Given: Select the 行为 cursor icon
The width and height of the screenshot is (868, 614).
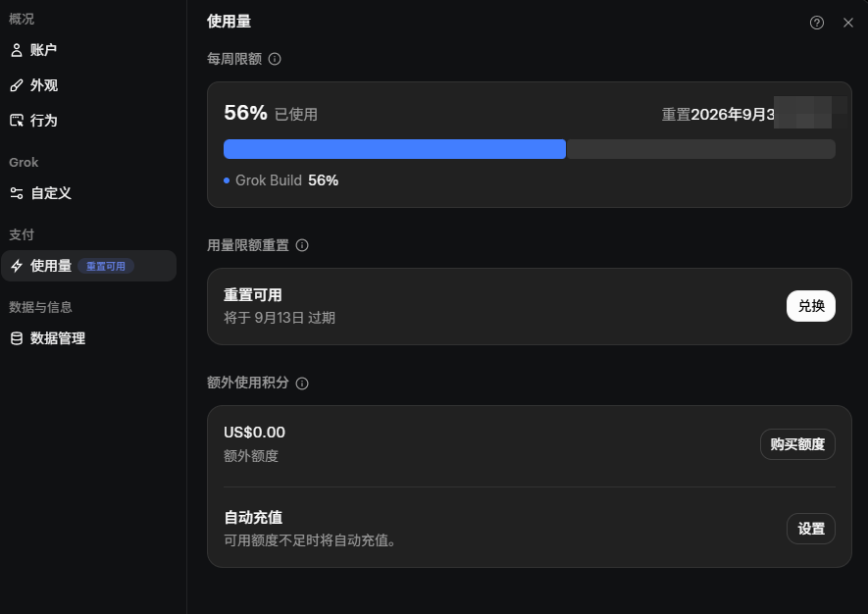Looking at the screenshot, I should click(17, 120).
